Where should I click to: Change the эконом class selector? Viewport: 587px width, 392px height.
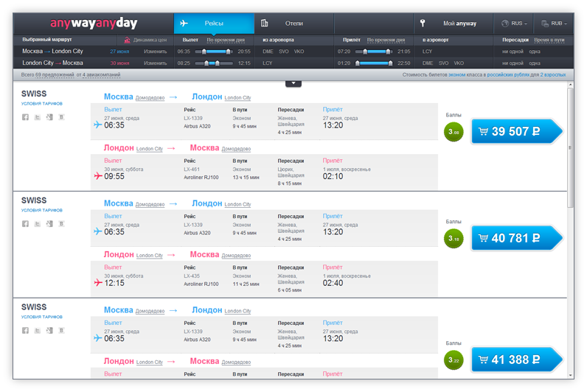coord(456,75)
